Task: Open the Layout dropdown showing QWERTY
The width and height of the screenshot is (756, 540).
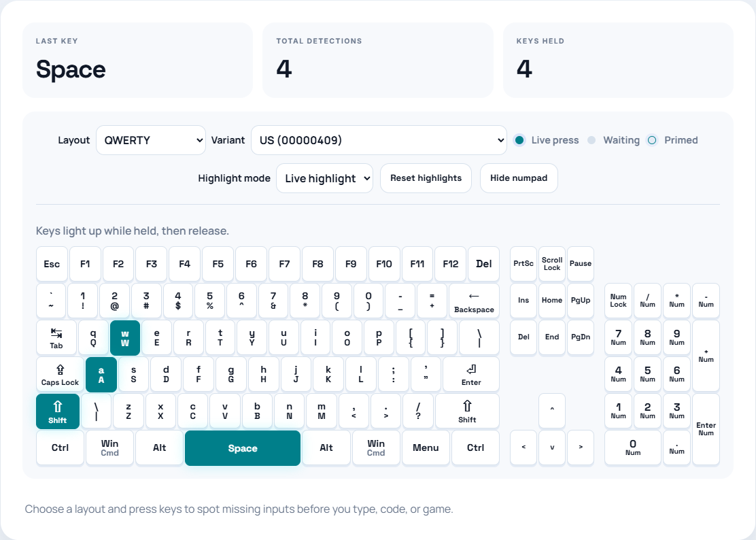Action: click(x=151, y=140)
